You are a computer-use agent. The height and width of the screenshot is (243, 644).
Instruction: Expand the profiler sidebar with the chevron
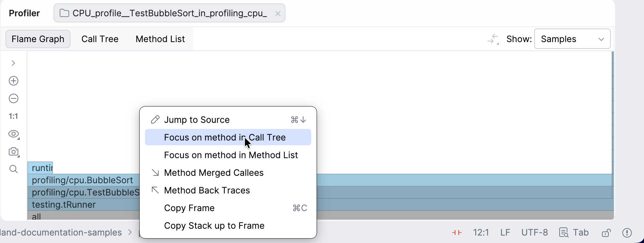pos(13,63)
